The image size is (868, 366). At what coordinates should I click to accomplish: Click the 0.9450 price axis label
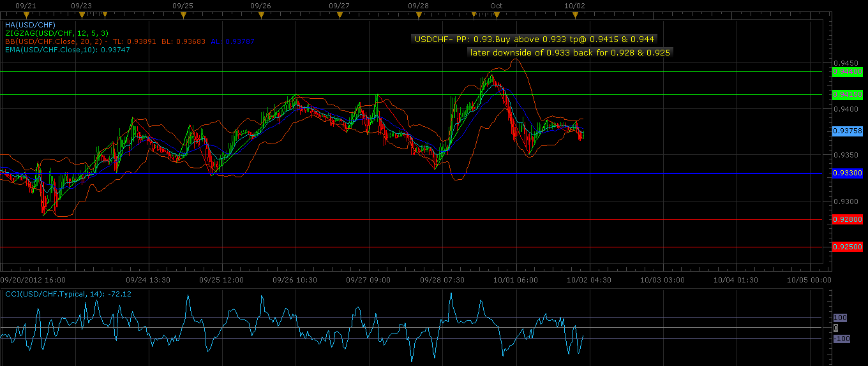tap(846, 63)
